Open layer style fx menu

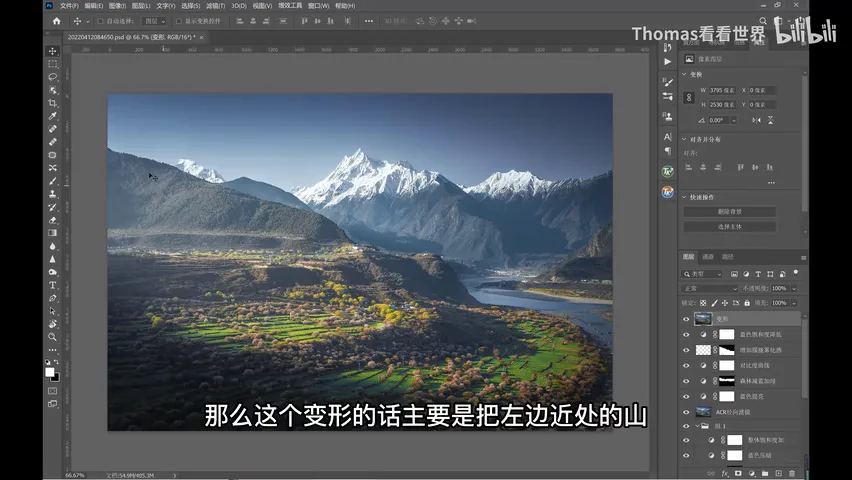click(724, 473)
